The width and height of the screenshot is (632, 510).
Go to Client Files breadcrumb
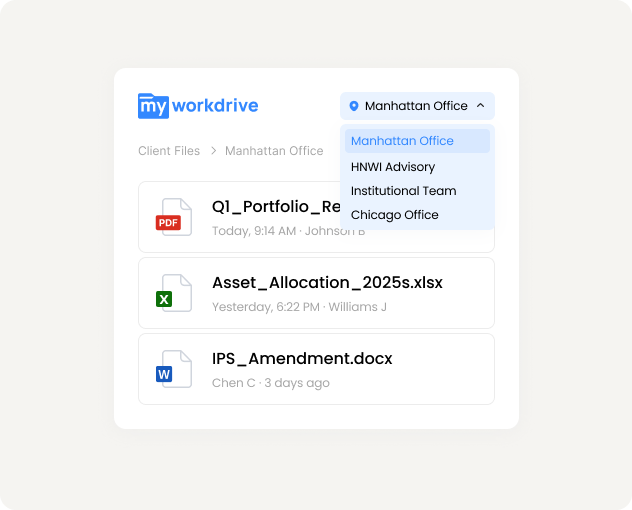pyautogui.click(x=169, y=151)
